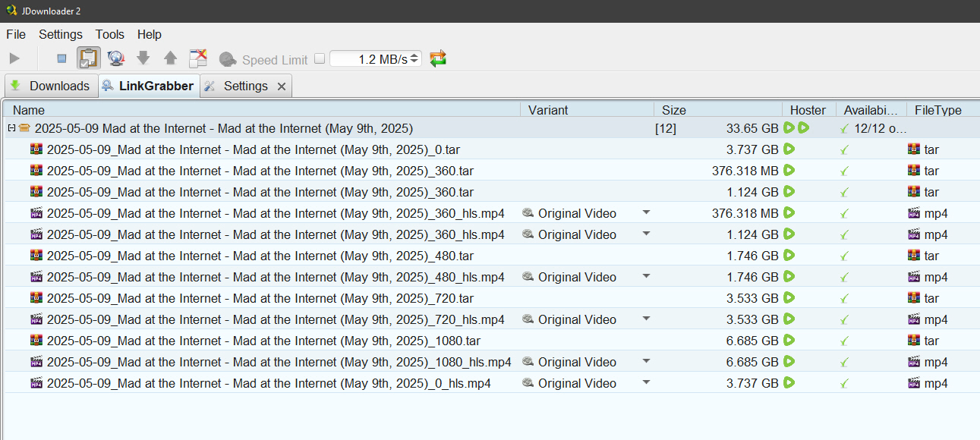The height and width of the screenshot is (440, 980).
Task: Click the 1.2 MB/s speed limit field
Action: tap(370, 58)
